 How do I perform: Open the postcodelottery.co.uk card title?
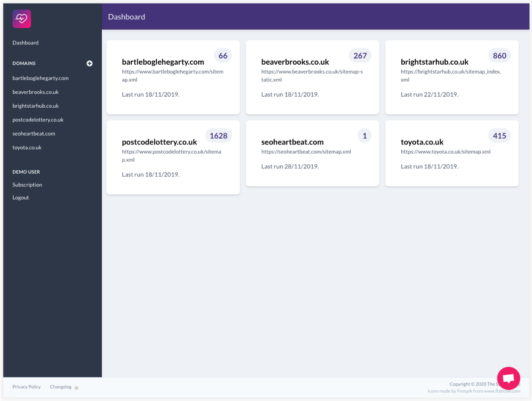pos(159,142)
